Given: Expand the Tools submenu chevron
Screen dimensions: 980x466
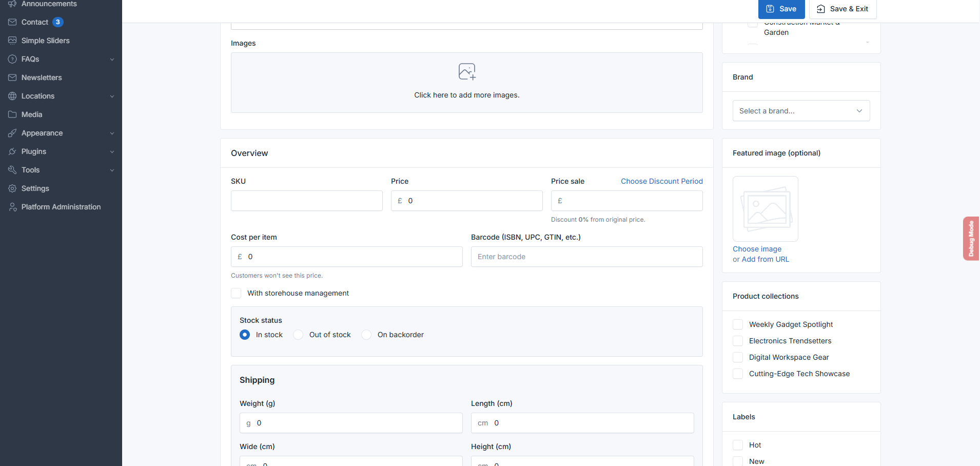Looking at the screenshot, I should [112, 170].
